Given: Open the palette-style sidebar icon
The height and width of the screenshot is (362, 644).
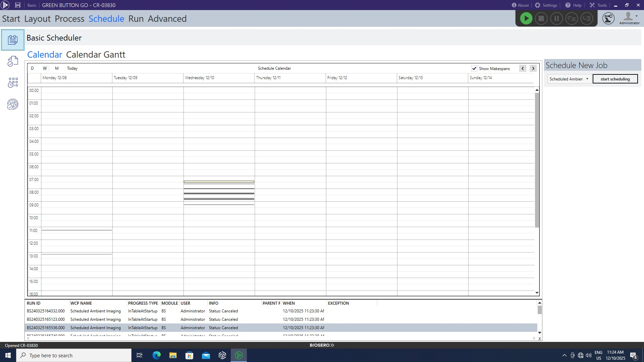Looking at the screenshot, I should pos(13,105).
